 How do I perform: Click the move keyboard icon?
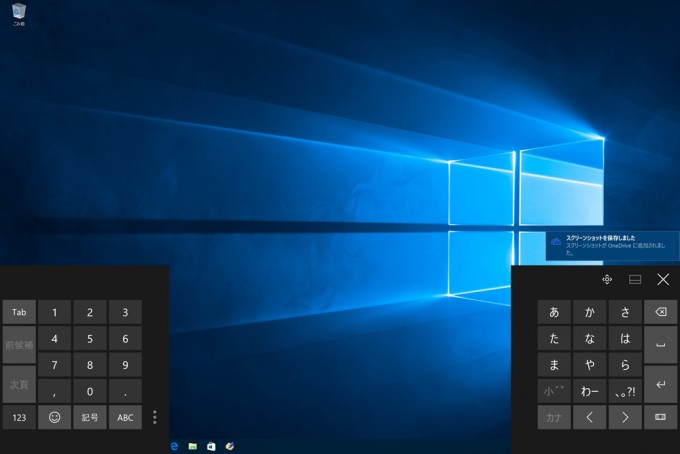click(607, 280)
